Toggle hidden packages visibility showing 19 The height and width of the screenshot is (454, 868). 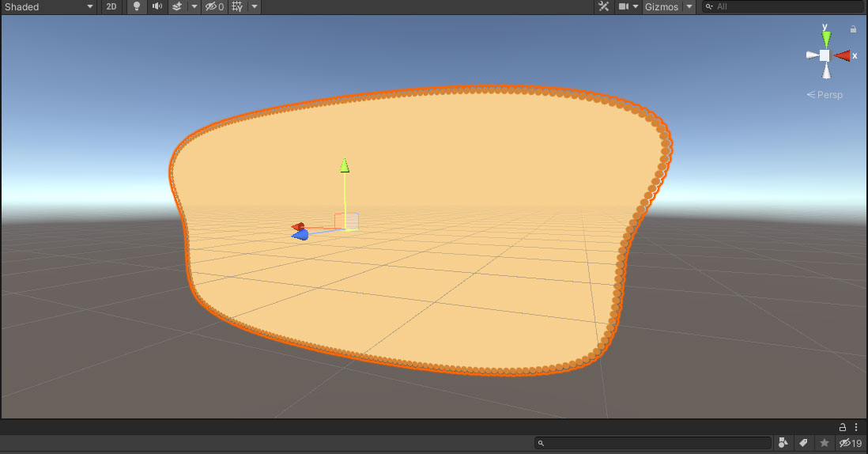tap(851, 443)
